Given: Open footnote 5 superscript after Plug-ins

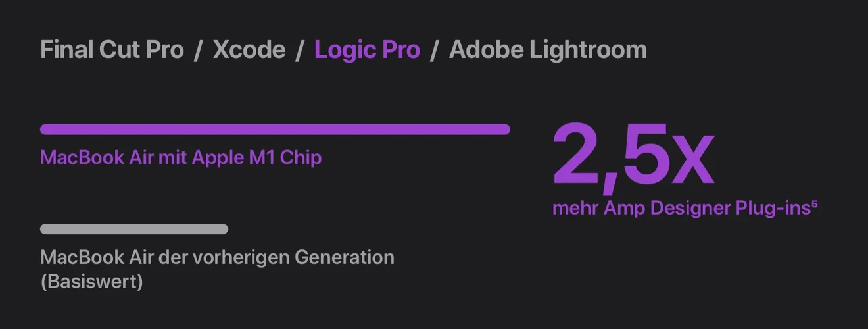Looking at the screenshot, I should [815, 204].
